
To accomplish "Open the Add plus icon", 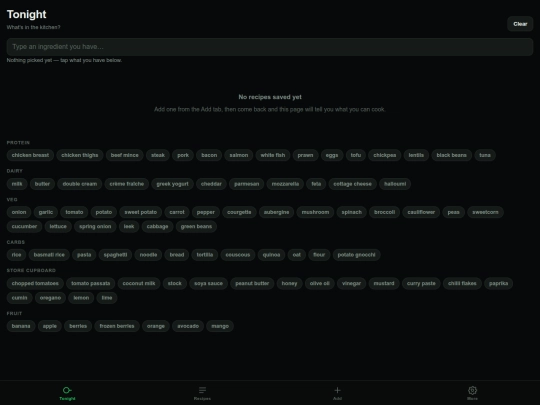I will pos(337,390).
